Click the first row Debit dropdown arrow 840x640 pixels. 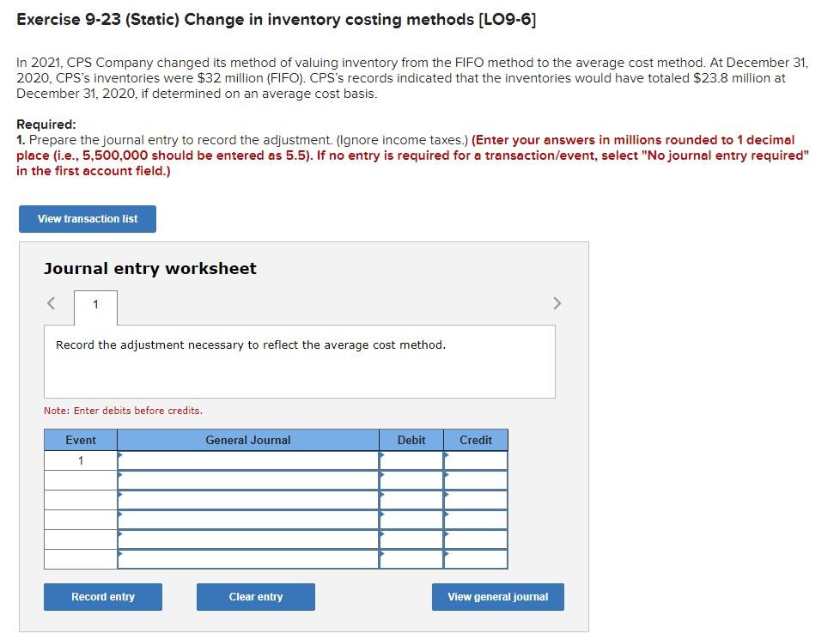pos(381,455)
